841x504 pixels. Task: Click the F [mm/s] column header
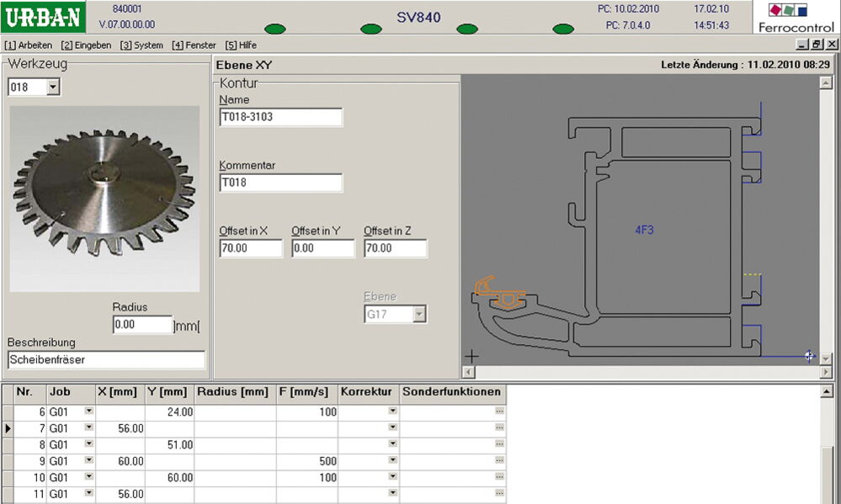tap(306, 392)
